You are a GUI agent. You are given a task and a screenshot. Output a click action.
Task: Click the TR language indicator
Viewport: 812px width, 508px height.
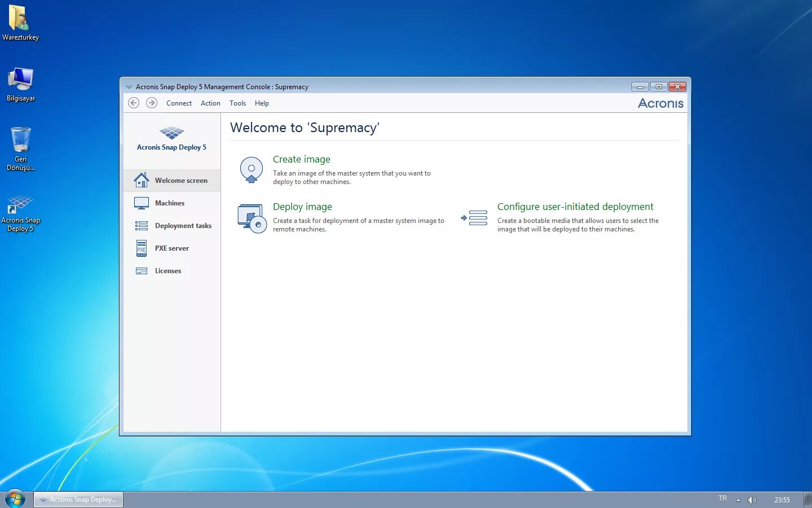coord(723,498)
